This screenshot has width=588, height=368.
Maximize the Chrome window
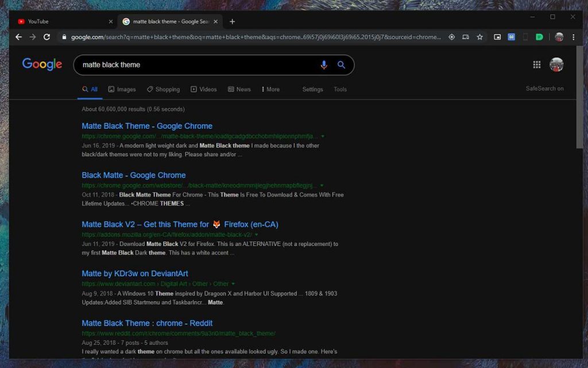[552, 17]
